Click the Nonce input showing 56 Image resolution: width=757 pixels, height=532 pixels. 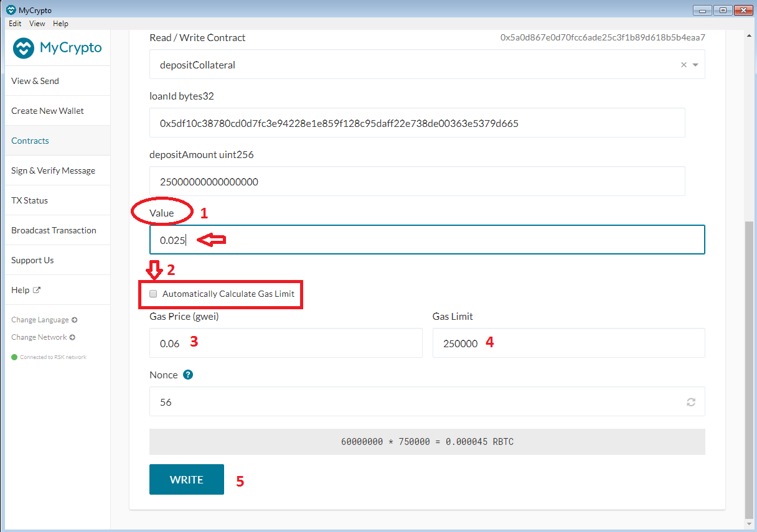click(427, 401)
